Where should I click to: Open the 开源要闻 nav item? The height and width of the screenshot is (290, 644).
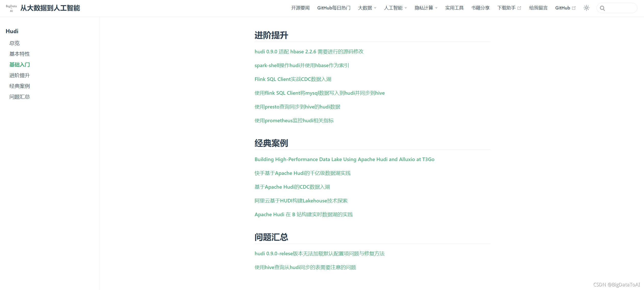pyautogui.click(x=300, y=8)
